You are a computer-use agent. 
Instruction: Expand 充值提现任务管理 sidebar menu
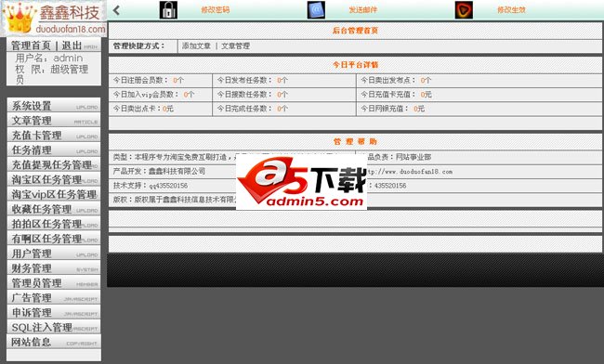54,164
